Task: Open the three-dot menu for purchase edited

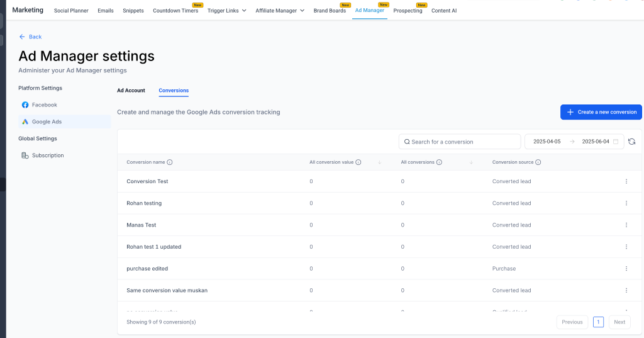Action: 626,269
